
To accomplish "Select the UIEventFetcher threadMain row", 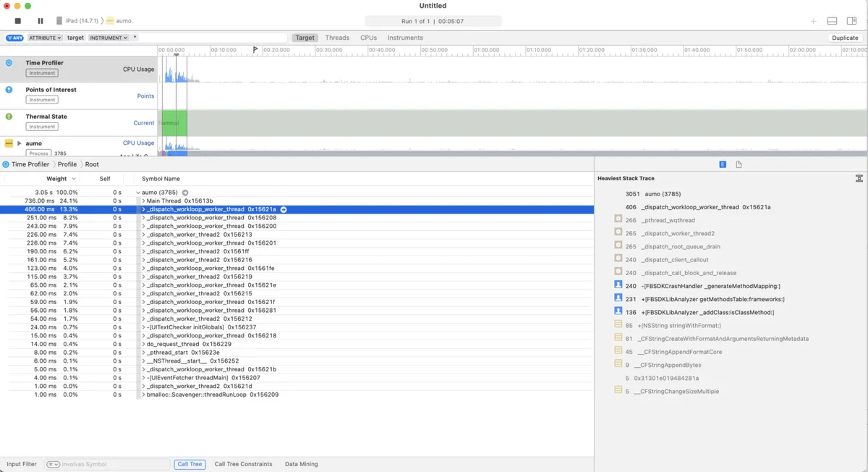I will pos(297,378).
